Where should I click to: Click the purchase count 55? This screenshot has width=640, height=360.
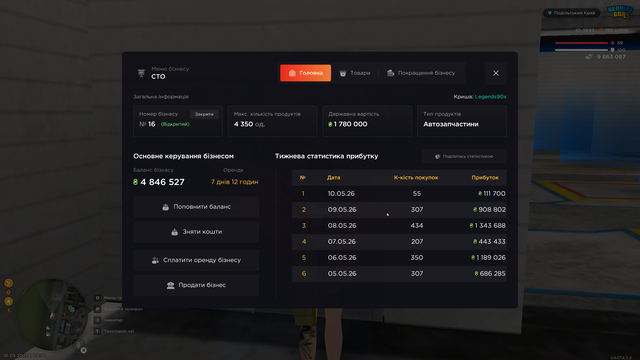pyautogui.click(x=417, y=193)
